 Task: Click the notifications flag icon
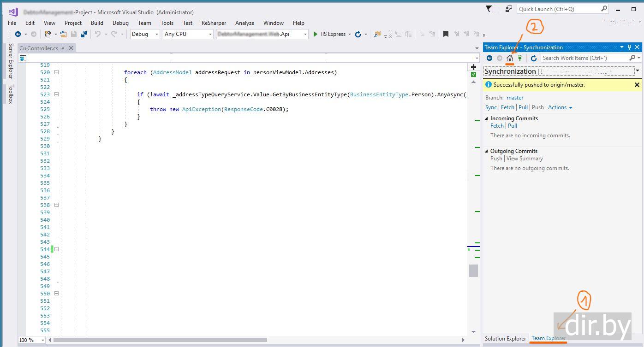point(489,9)
